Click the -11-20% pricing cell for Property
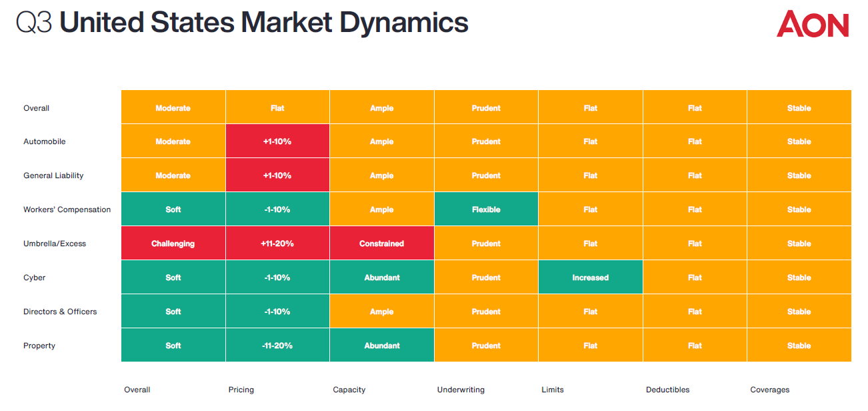 coord(277,346)
